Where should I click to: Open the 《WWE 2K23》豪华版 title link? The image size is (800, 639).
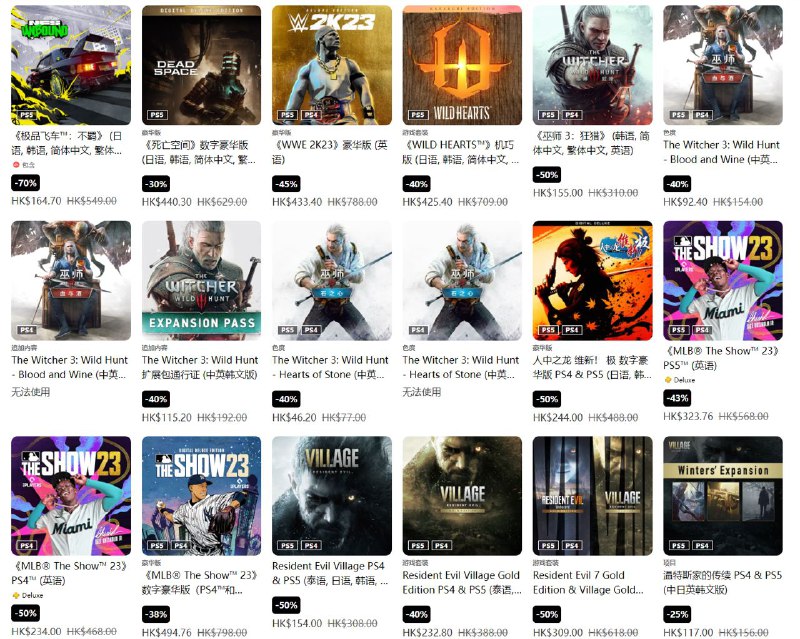tap(330, 152)
